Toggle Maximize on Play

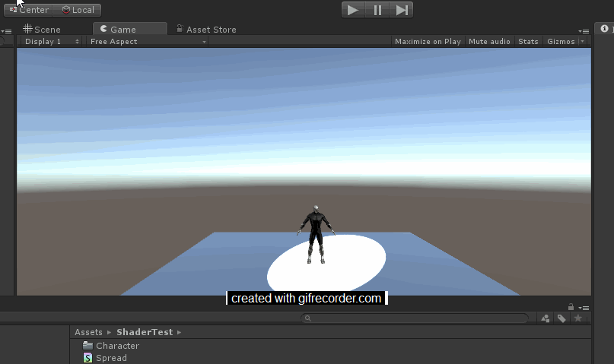[428, 42]
